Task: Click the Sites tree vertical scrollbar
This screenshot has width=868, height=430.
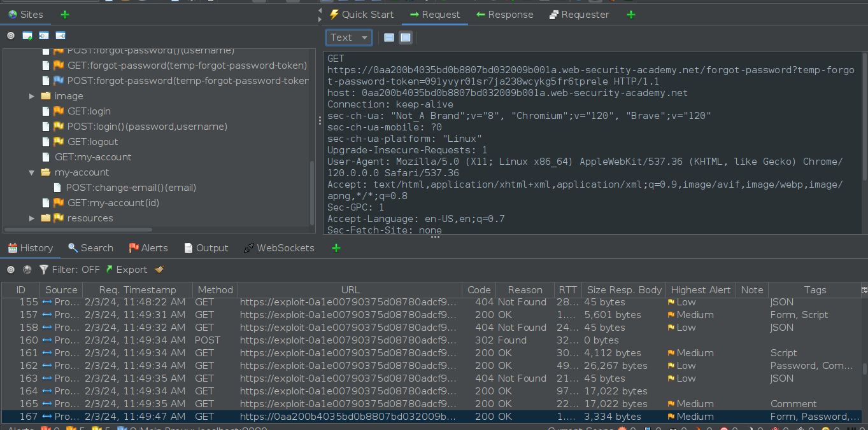Action: coord(312,191)
